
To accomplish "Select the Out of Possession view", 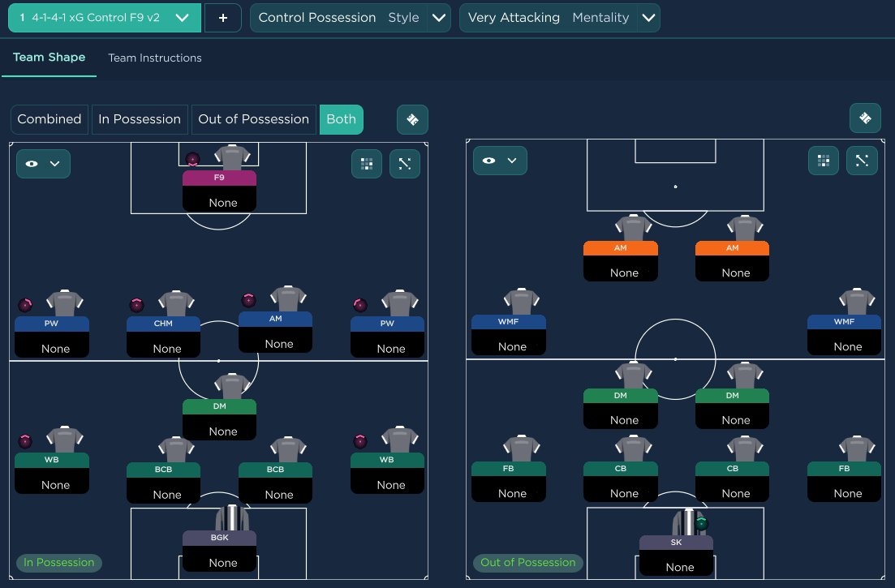I will pyautogui.click(x=253, y=119).
